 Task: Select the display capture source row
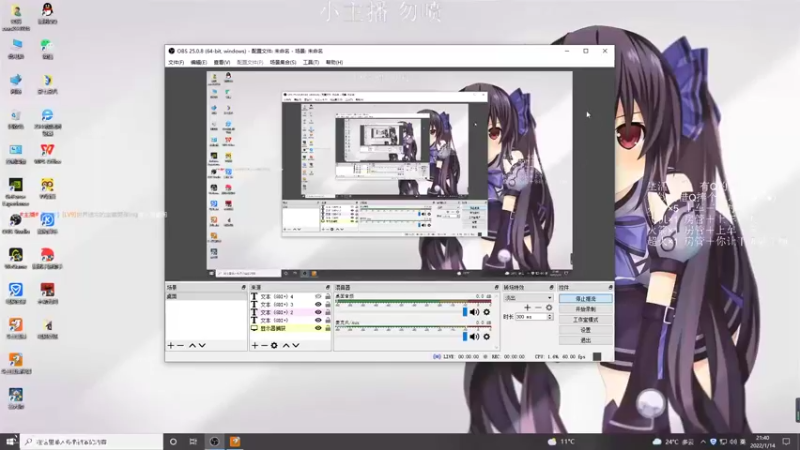click(290, 328)
